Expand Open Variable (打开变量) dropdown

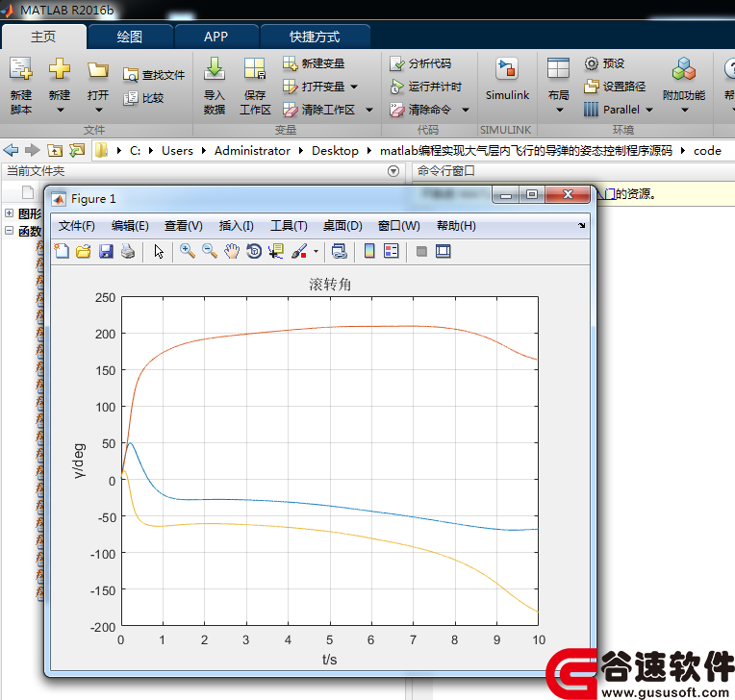coord(354,87)
